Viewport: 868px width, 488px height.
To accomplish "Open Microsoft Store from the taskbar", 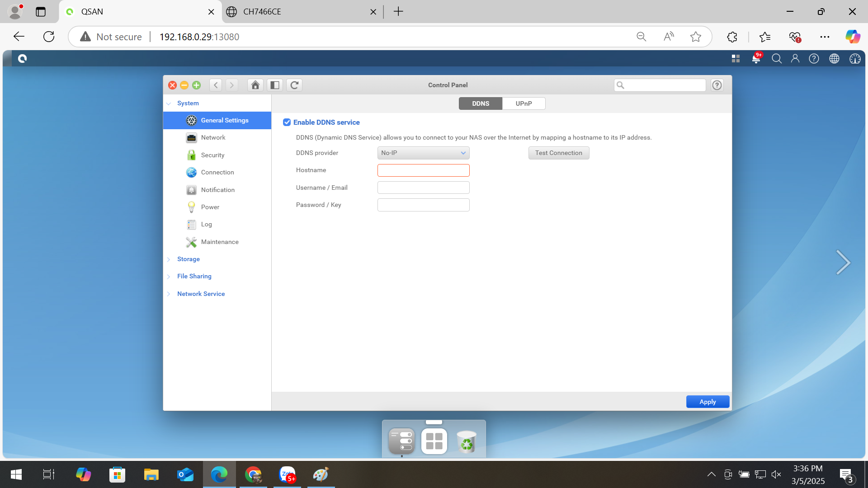I will 117,474.
